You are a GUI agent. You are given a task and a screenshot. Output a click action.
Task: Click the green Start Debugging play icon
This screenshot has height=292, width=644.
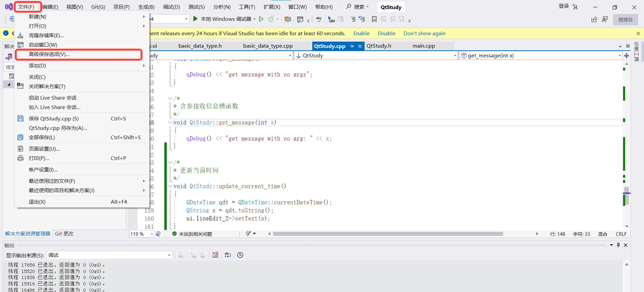[195, 19]
